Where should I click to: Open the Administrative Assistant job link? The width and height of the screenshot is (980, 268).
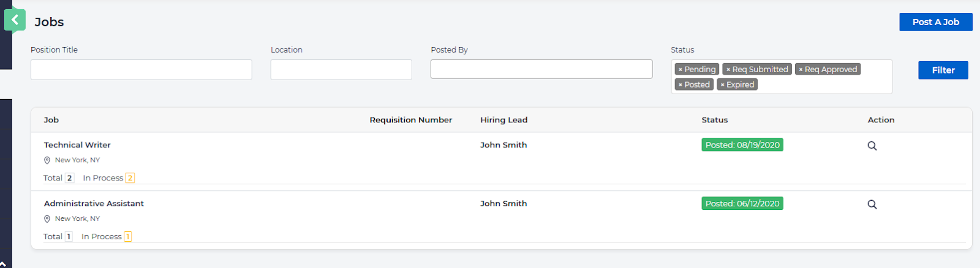pos(94,204)
